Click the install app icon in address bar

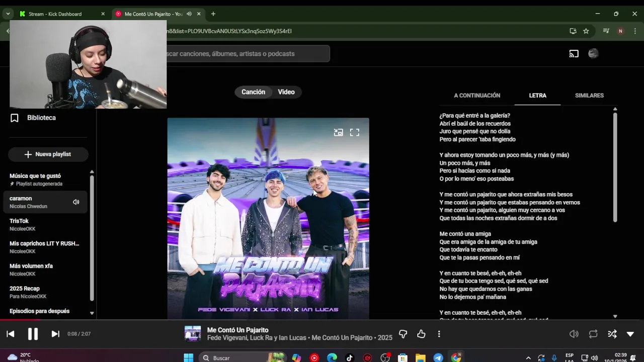click(573, 31)
